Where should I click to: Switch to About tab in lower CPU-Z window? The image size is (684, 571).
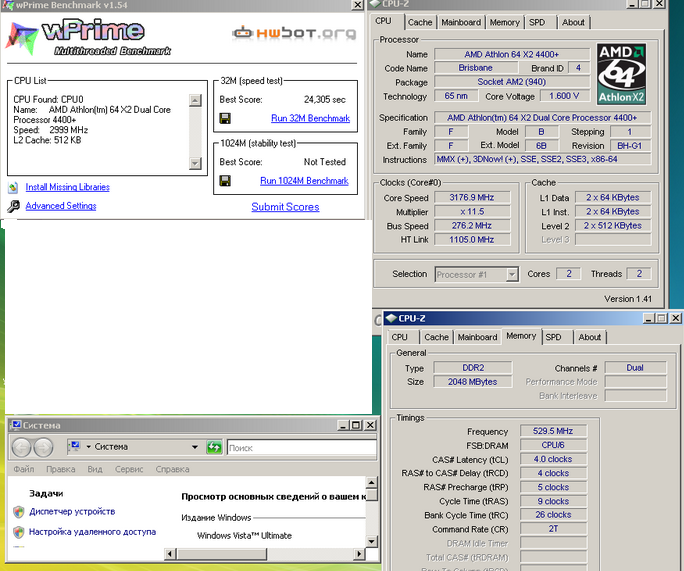pyautogui.click(x=590, y=337)
